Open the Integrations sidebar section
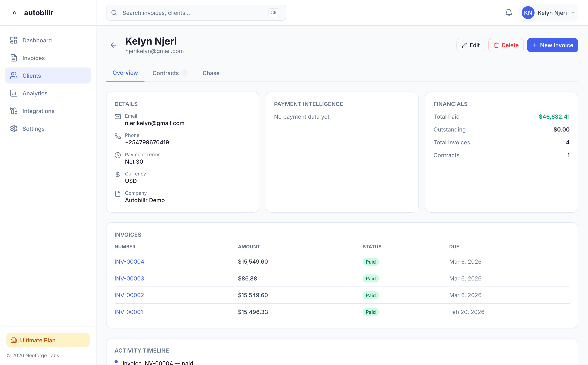 (x=38, y=111)
